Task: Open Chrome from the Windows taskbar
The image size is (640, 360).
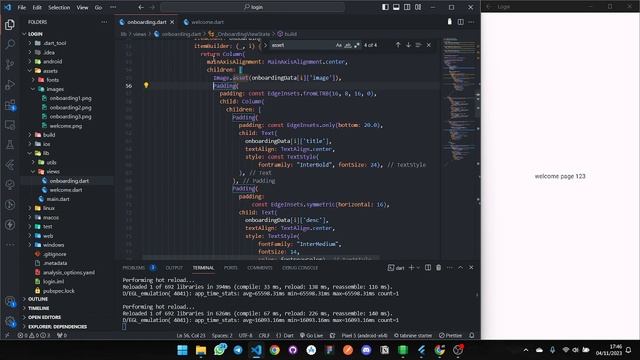Action: tap(274, 350)
